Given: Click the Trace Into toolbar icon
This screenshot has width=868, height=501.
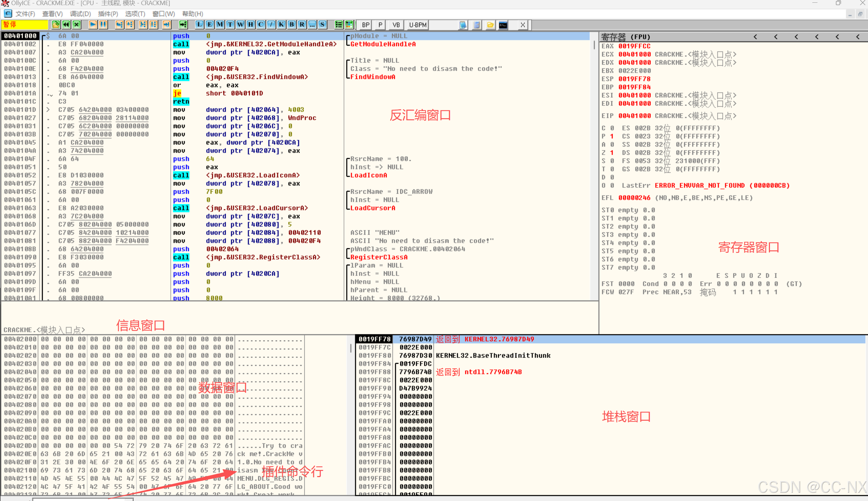Looking at the screenshot, I should (143, 25).
